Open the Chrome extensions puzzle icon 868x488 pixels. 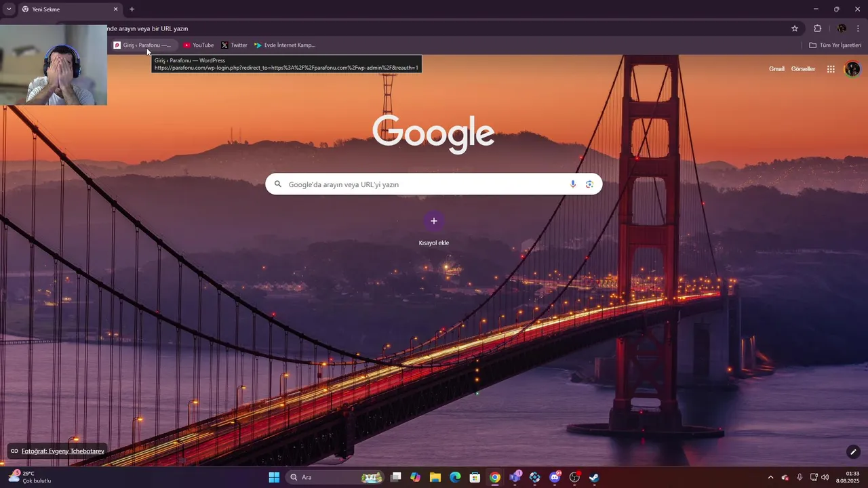pos(817,28)
